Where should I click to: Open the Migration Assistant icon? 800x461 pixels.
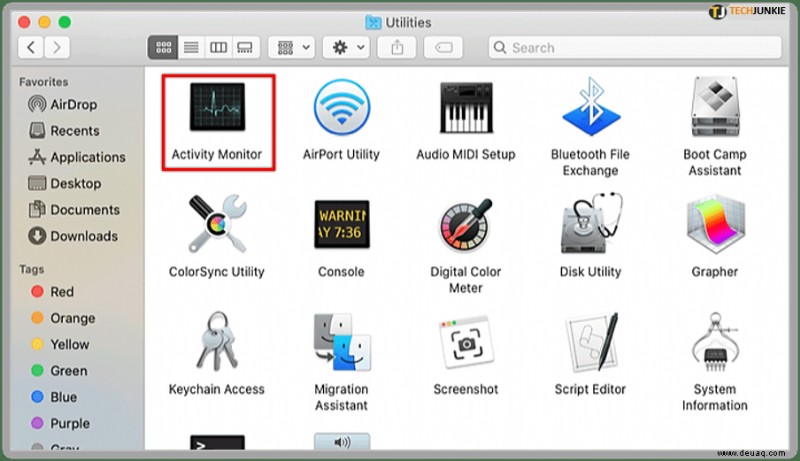pos(342,342)
